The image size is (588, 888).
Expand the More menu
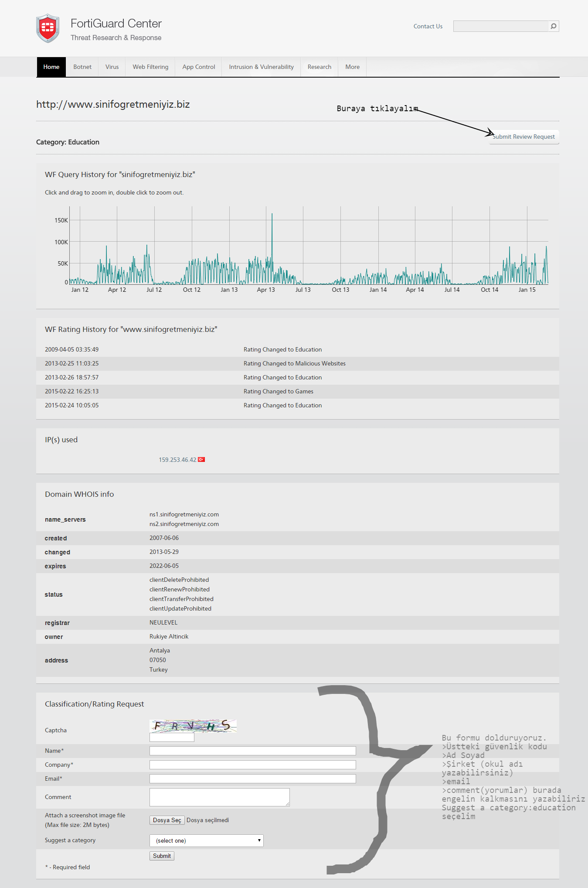tap(352, 67)
